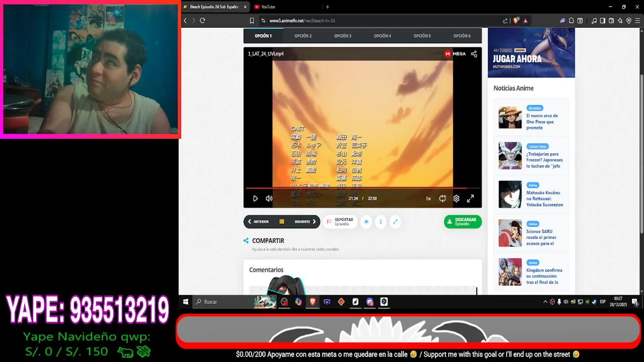Screen dimensions: 644x362
Task: Click the green DESCARGAR Episodio button
Action: pos(463,222)
